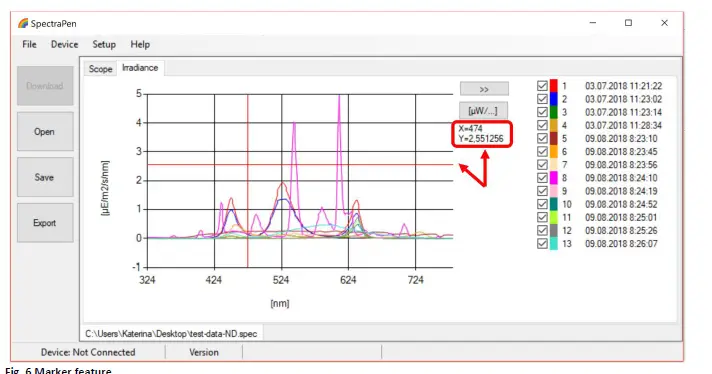Click red color swatch of measurement 1
This screenshot has width=712, height=374.
pyautogui.click(x=554, y=86)
